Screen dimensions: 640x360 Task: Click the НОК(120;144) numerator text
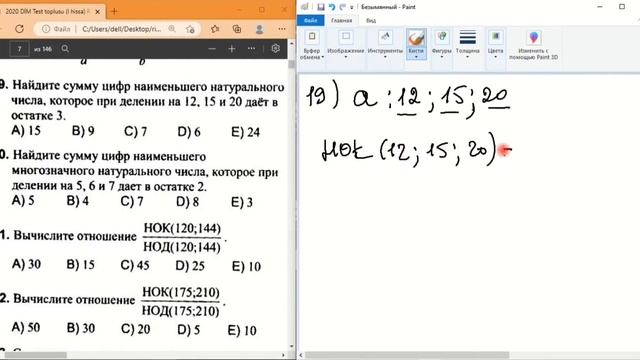(x=182, y=229)
